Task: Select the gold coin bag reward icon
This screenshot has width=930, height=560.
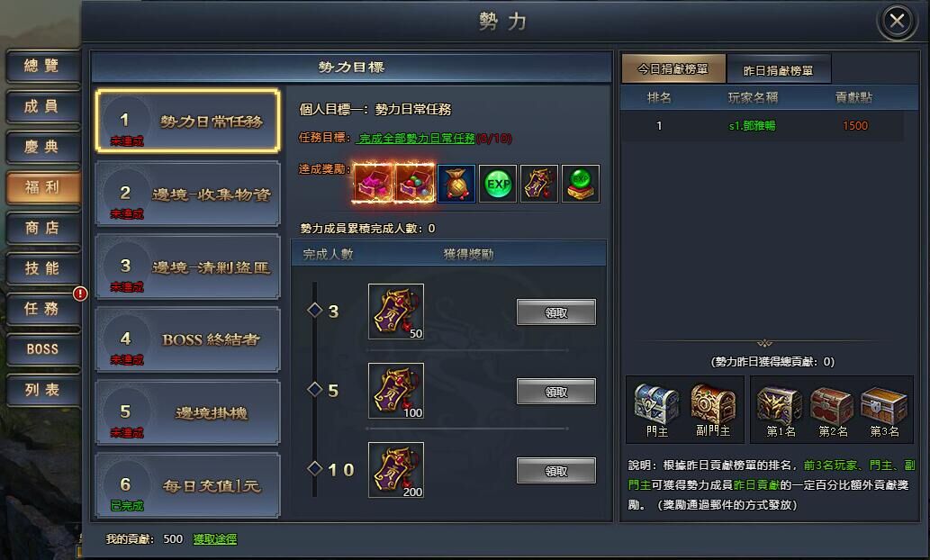Action: [456, 184]
